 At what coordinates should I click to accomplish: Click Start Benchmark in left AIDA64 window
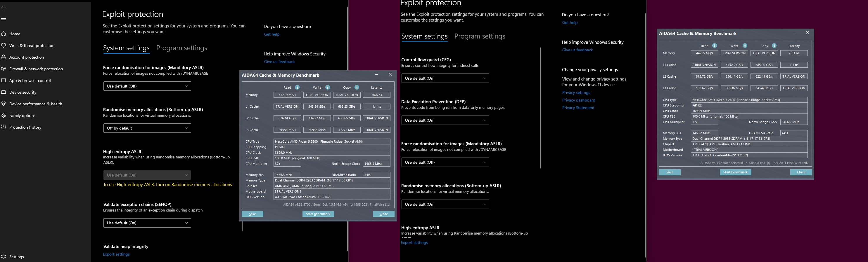click(x=318, y=214)
